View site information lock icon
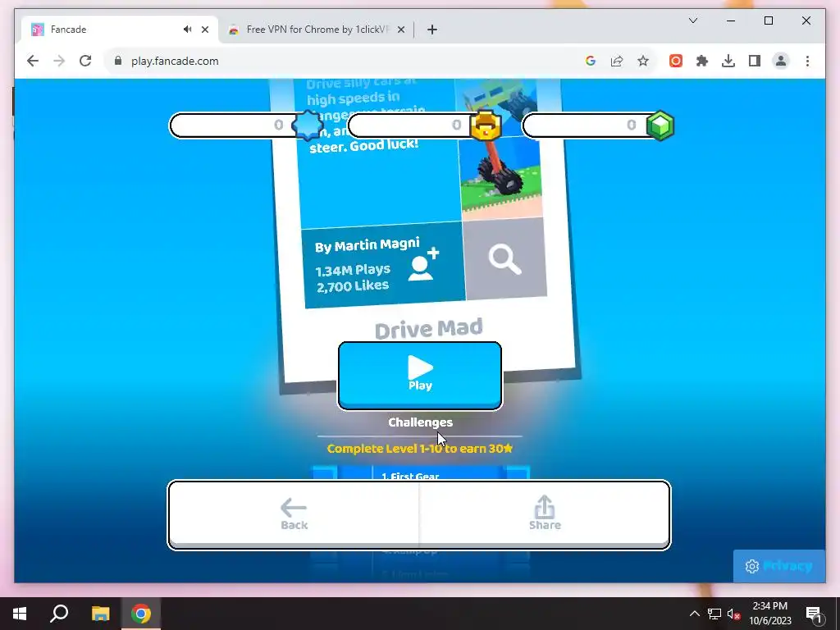 coord(118,61)
